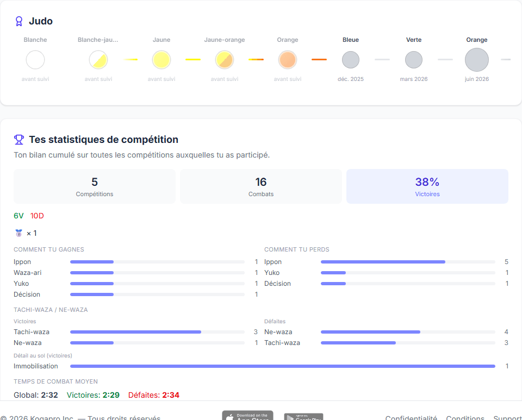Click the TEMPS DE COMBAT MOYEN label
The height and width of the screenshot is (420, 522).
click(x=55, y=381)
